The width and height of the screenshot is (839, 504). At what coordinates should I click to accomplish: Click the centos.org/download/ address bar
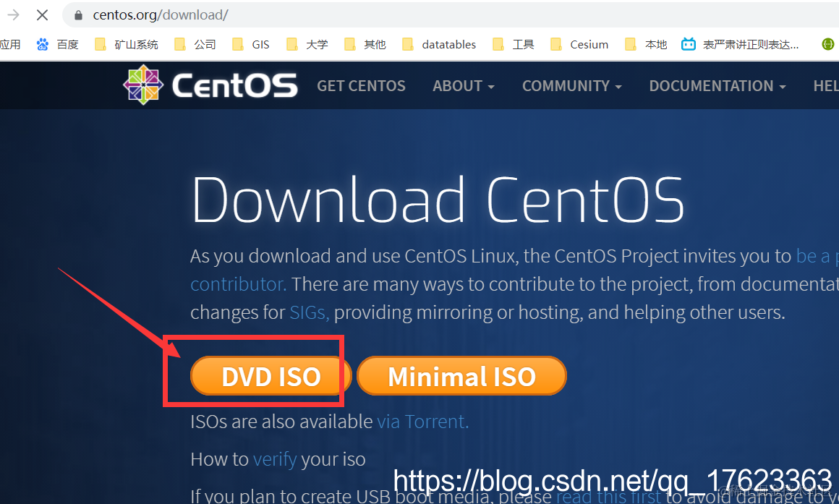(449, 15)
